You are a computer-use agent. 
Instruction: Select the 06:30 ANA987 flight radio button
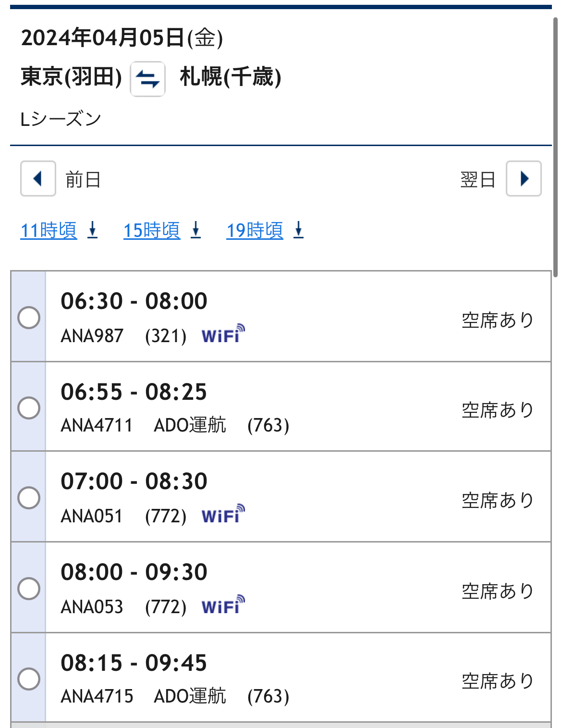coord(29,317)
